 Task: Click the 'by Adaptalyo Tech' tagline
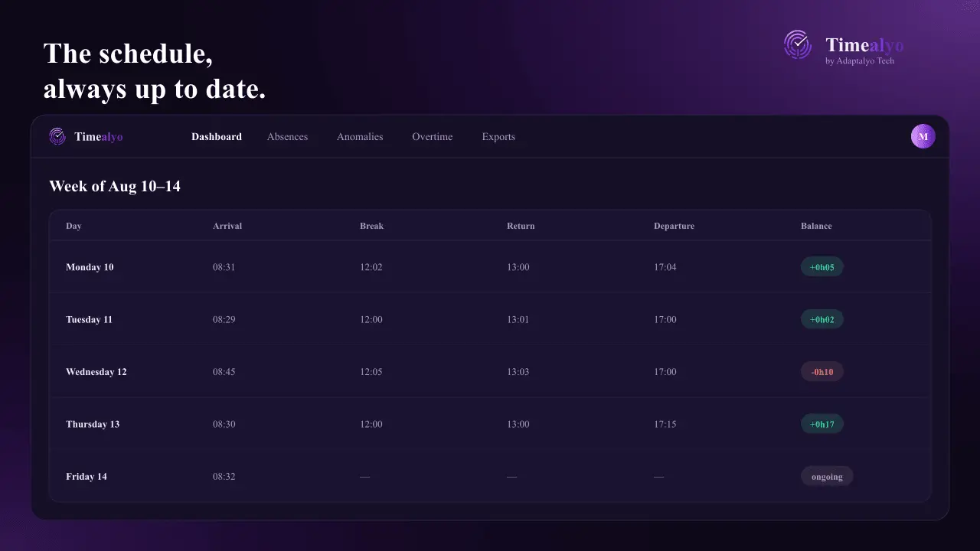(860, 61)
